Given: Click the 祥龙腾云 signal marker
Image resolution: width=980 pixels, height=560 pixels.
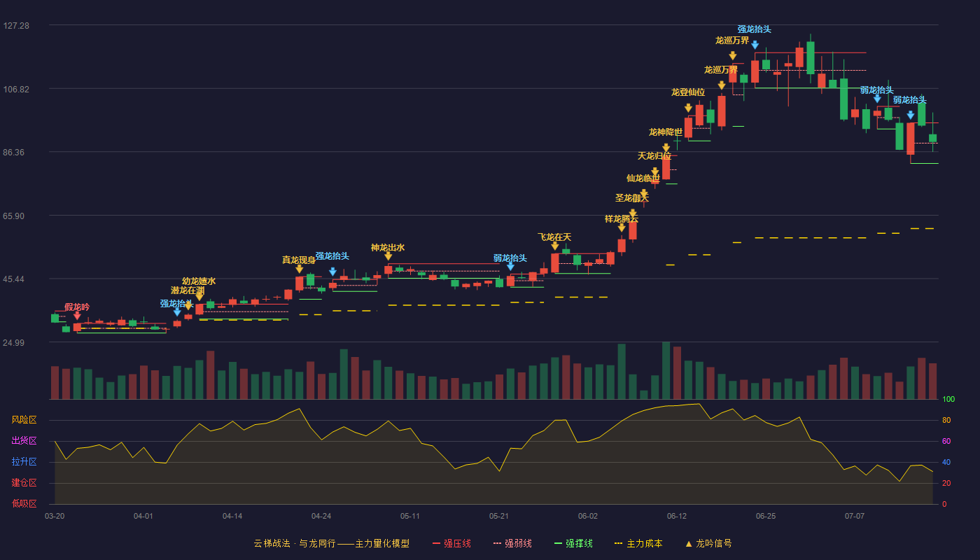Looking at the screenshot, I should pyautogui.click(x=622, y=227).
